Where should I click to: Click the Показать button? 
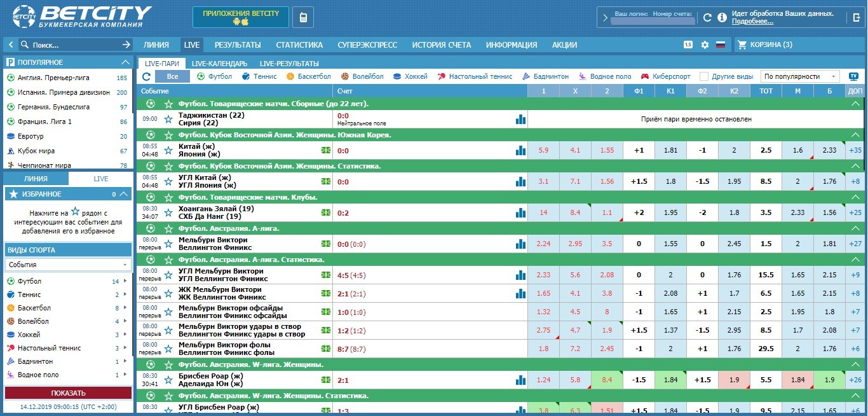[68, 393]
